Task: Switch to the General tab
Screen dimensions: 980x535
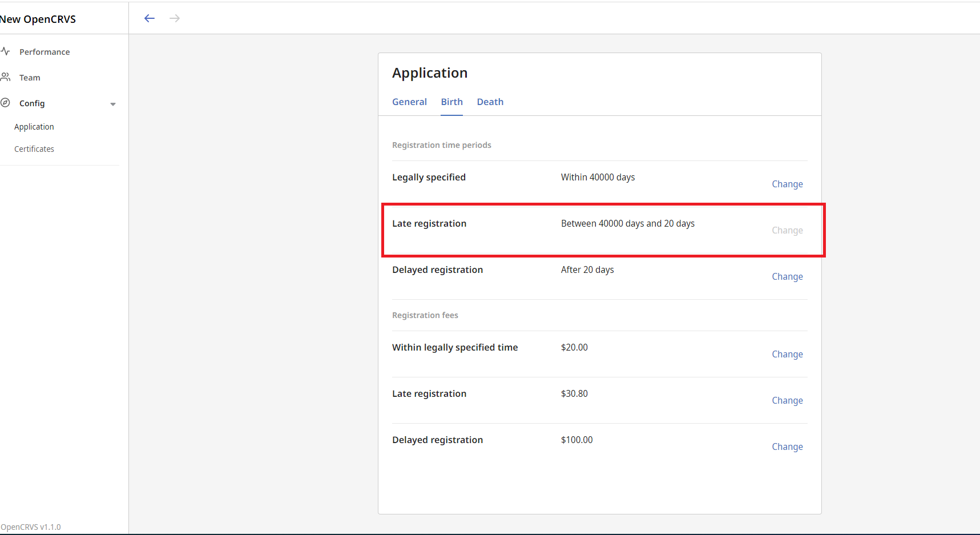Action: click(x=409, y=102)
